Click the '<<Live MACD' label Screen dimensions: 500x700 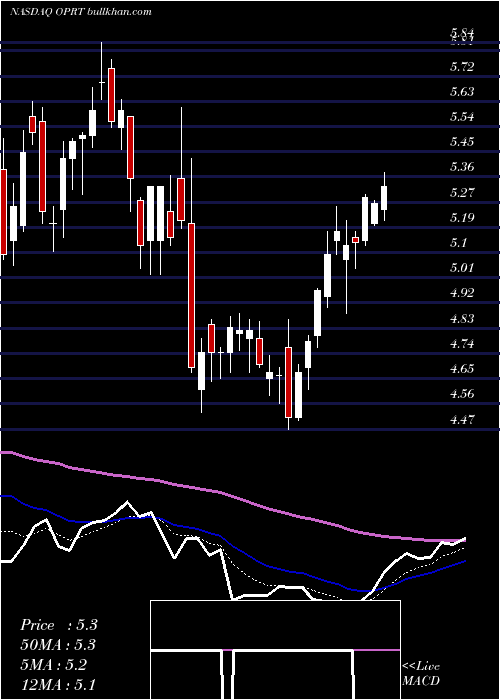pyautogui.click(x=421, y=673)
